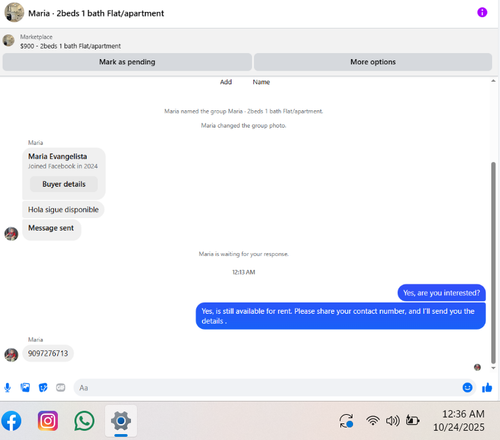This screenshot has width=500, height=440.
Task: Click the Add option
Action: point(226,82)
